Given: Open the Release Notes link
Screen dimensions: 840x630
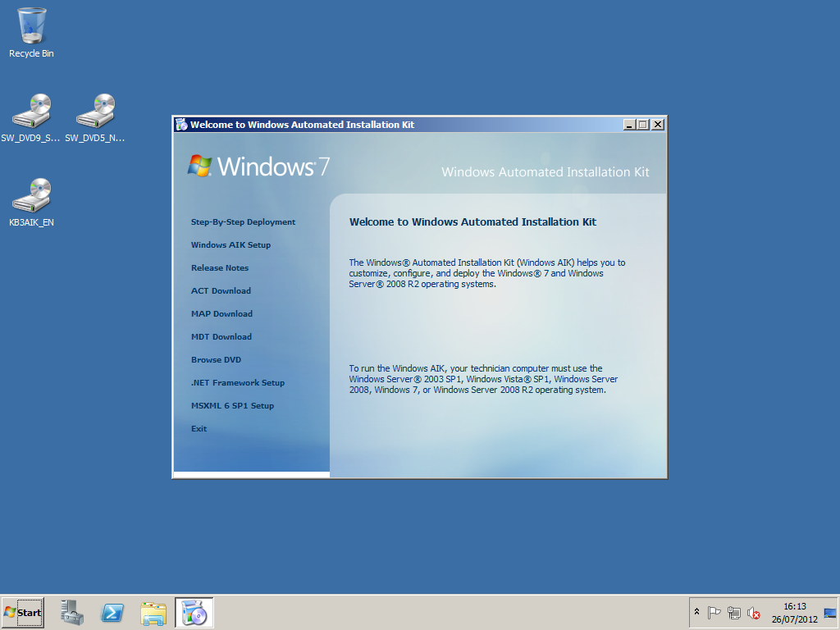Looking at the screenshot, I should click(220, 268).
